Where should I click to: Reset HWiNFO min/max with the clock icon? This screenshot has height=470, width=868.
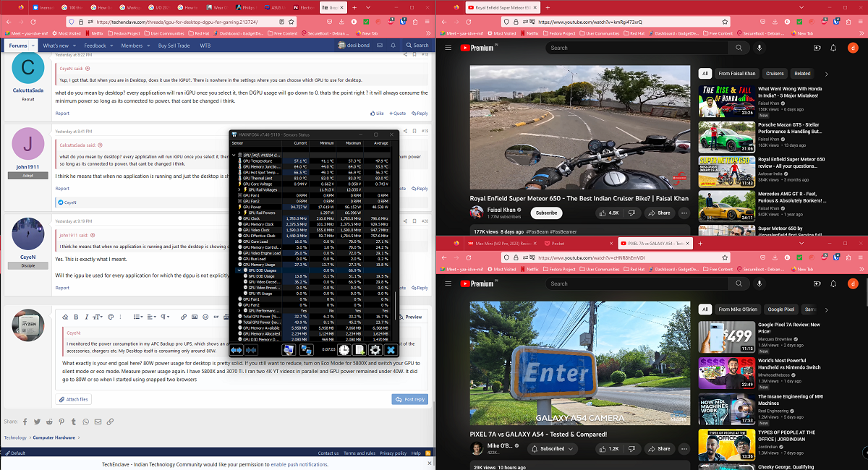(343, 350)
